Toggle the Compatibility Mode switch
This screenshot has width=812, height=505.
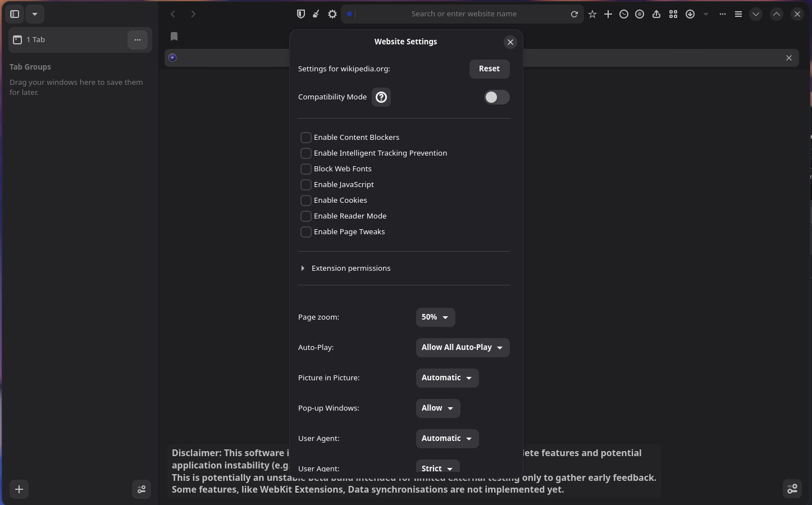click(x=497, y=97)
